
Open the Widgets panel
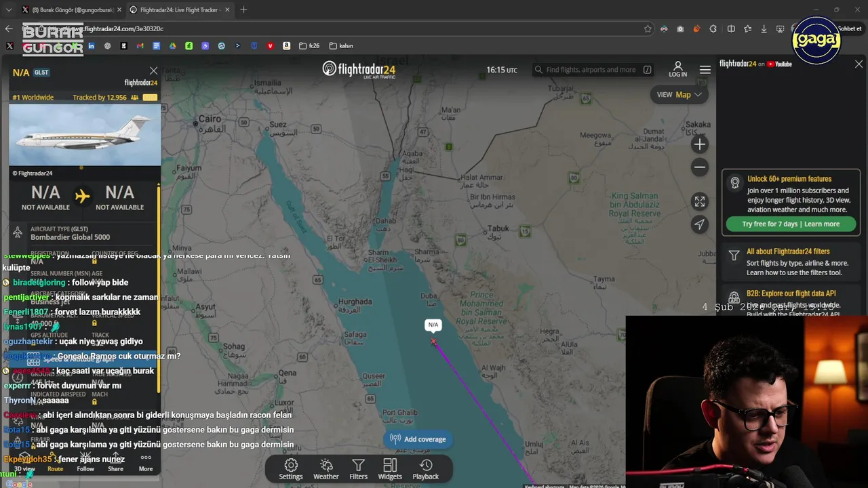(390, 469)
